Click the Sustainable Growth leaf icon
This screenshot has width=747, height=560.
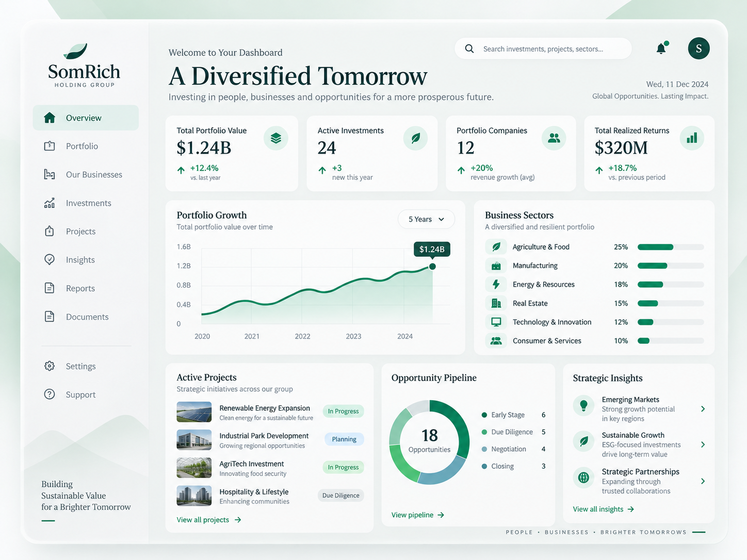[x=584, y=441]
